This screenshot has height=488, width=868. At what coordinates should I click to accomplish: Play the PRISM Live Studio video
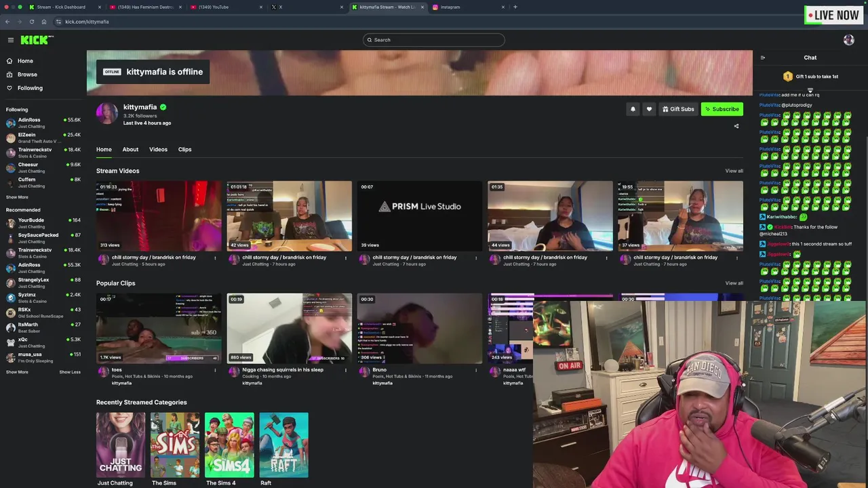[x=420, y=216]
